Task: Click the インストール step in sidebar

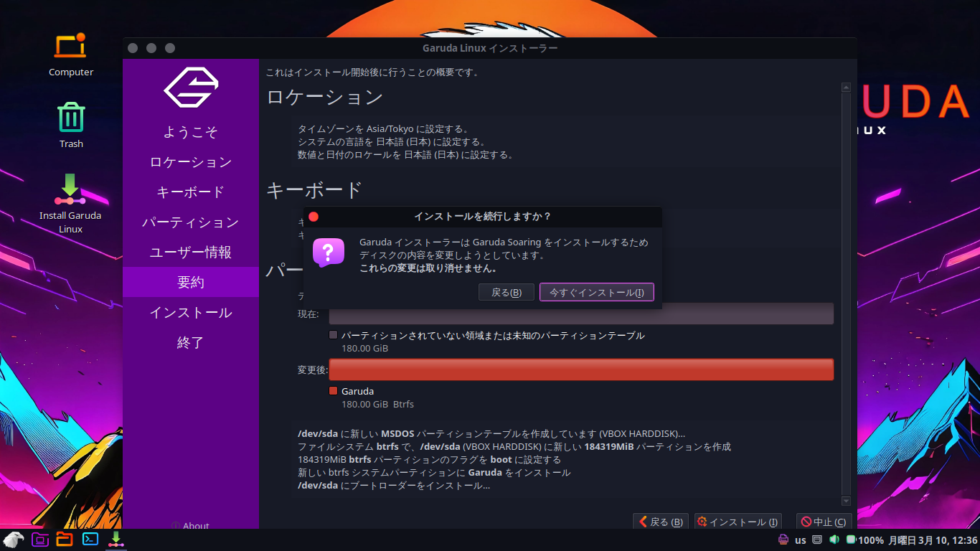Action: point(191,313)
